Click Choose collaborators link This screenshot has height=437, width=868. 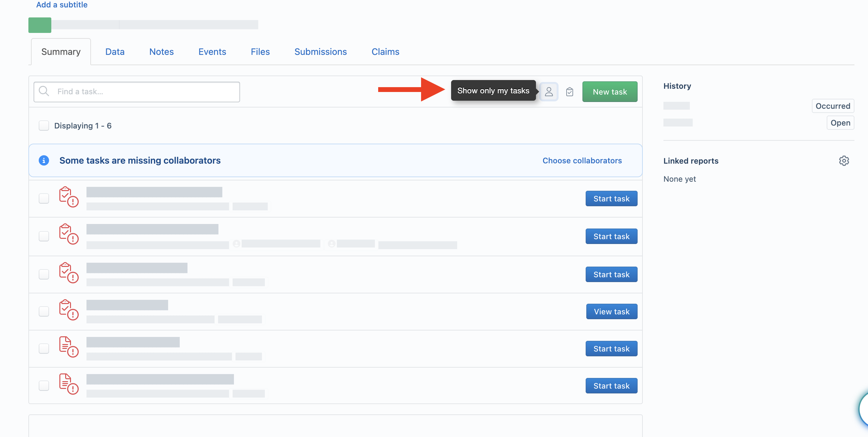tap(582, 161)
